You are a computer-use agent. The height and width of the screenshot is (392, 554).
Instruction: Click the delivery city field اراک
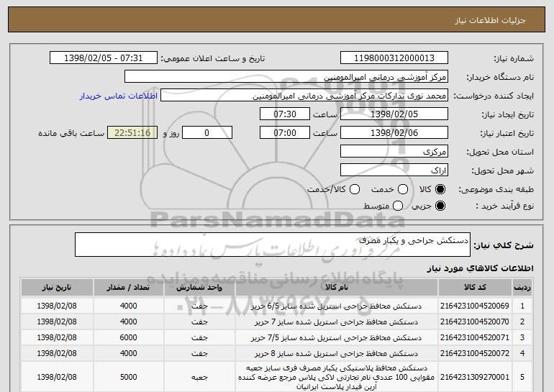pyautogui.click(x=394, y=170)
